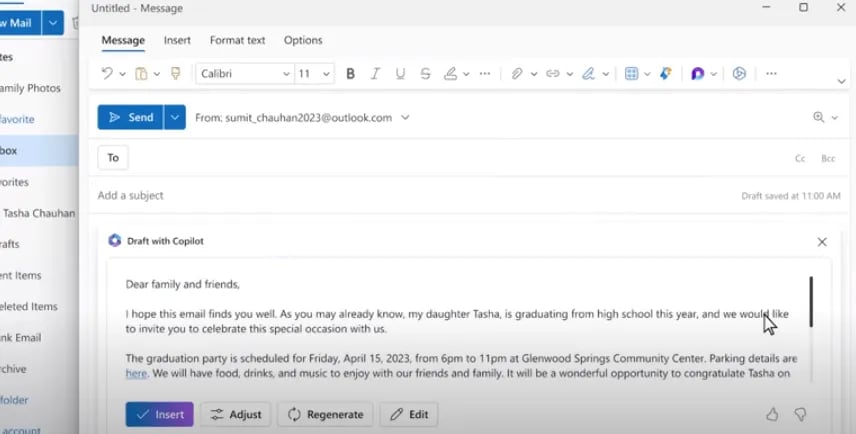Open the Send options dropdown arrow
856x434 pixels.
point(175,117)
